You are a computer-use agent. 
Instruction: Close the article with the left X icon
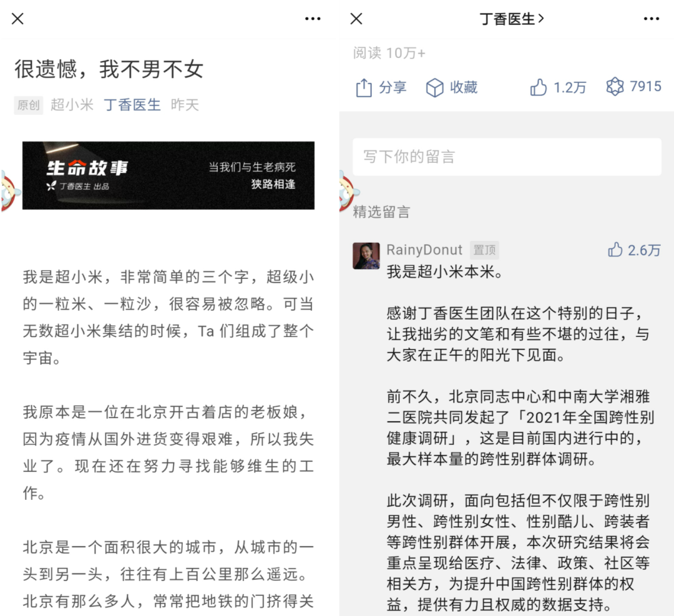[x=17, y=19]
